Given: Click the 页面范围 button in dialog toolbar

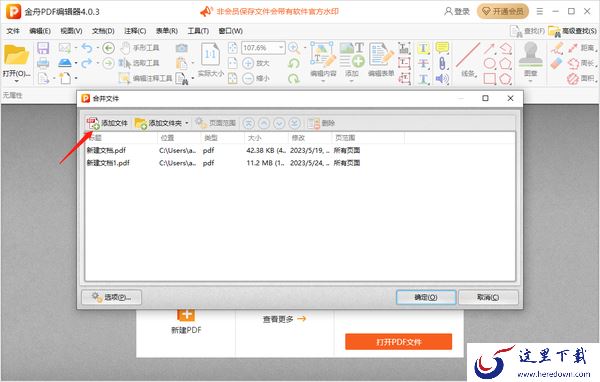Looking at the screenshot, I should point(215,123).
